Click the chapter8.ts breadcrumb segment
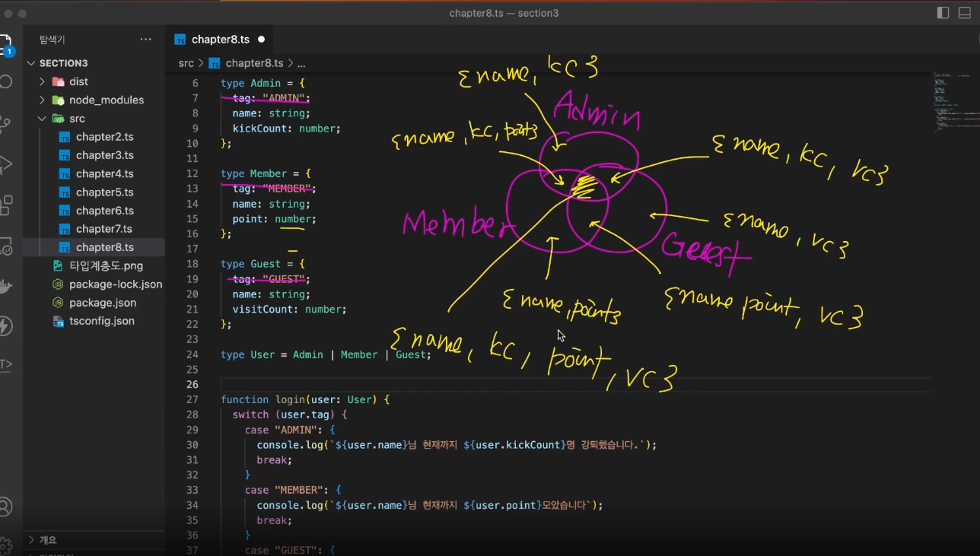Screen dimensions: 980x556 tap(254, 63)
